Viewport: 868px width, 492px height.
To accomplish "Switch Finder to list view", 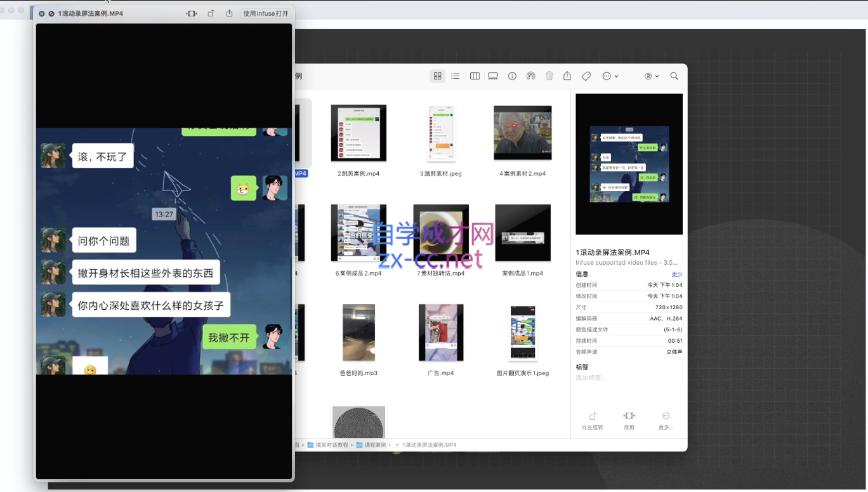I will point(456,76).
